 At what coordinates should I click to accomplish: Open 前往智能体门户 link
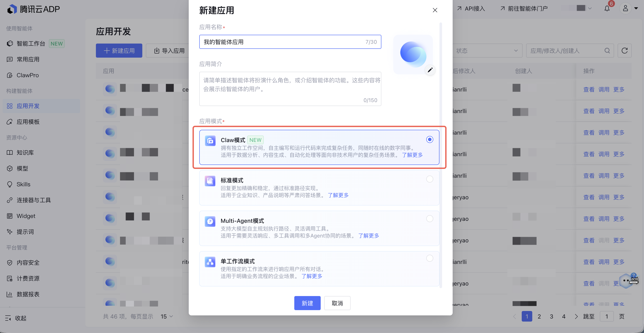[x=524, y=9]
